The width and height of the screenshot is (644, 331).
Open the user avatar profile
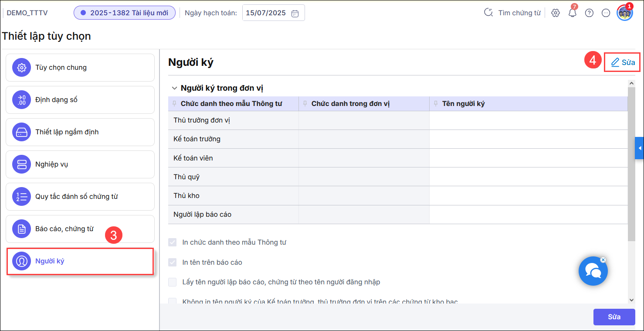624,13
